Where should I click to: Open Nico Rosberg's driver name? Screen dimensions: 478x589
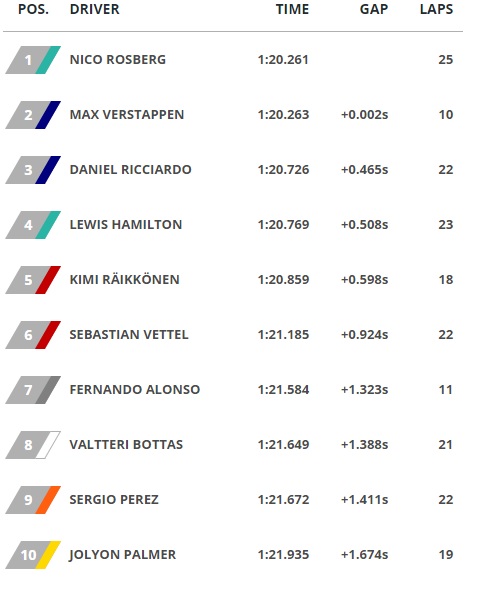118,60
